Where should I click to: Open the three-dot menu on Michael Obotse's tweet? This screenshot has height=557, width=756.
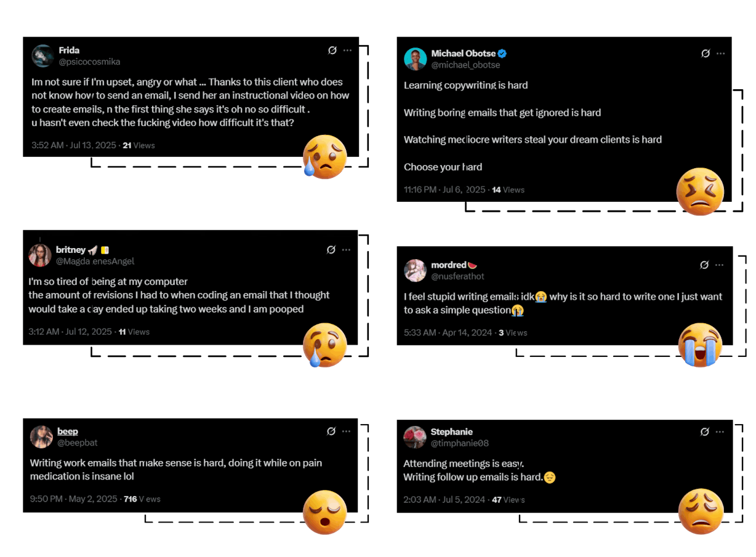720,54
